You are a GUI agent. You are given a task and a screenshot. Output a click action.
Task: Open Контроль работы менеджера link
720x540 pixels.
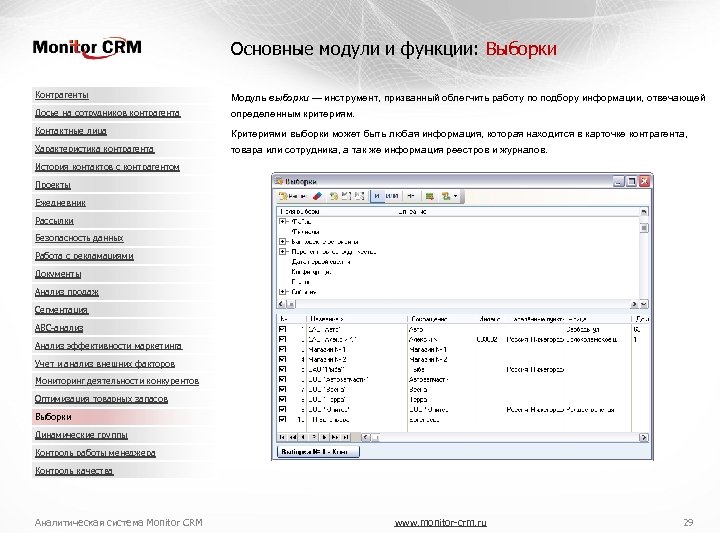coord(95,453)
